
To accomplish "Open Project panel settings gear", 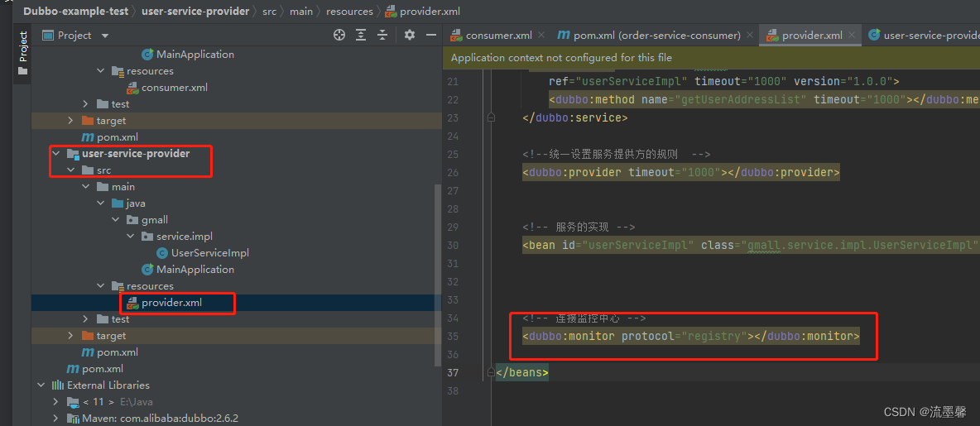I will coord(410,35).
